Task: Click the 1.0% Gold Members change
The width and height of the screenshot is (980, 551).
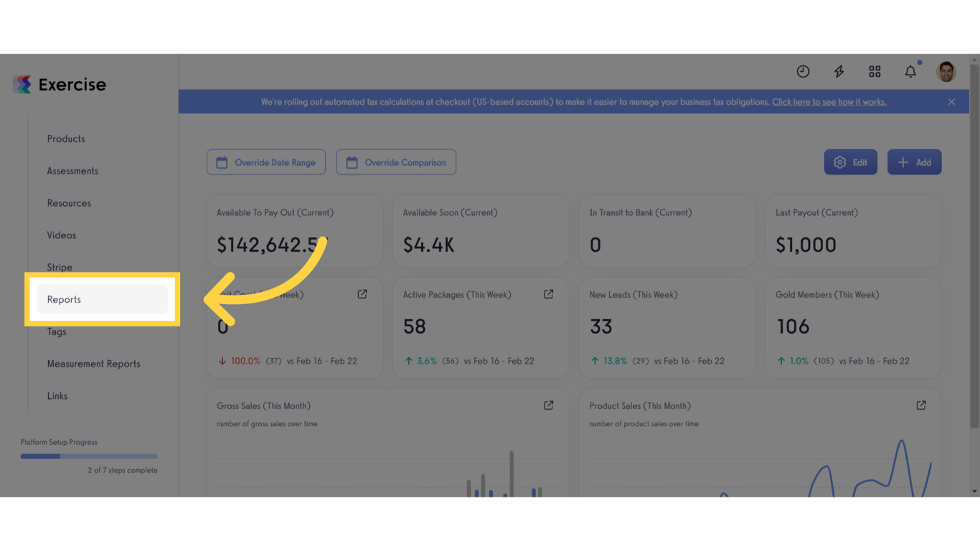Action: pos(793,361)
